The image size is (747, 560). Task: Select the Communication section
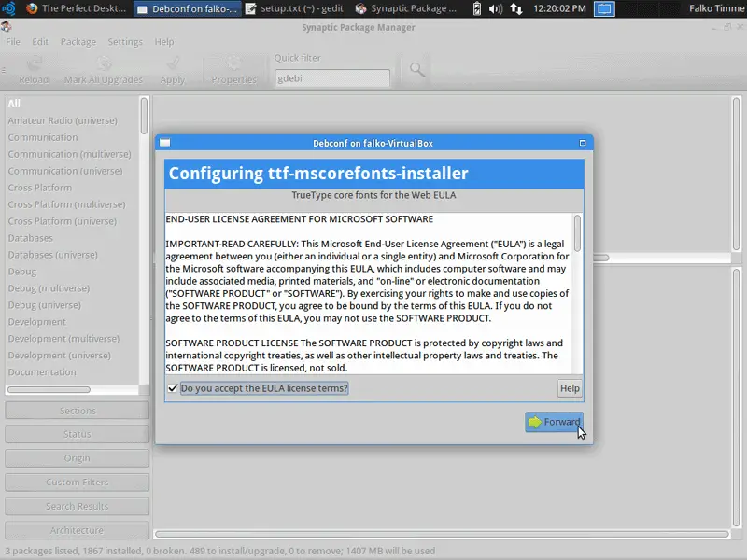[x=42, y=137]
